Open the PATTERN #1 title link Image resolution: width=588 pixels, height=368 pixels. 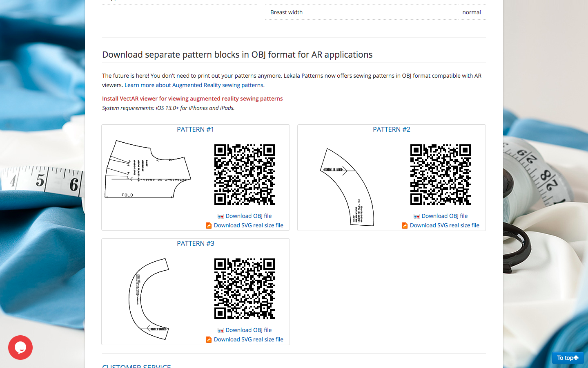pyautogui.click(x=195, y=129)
